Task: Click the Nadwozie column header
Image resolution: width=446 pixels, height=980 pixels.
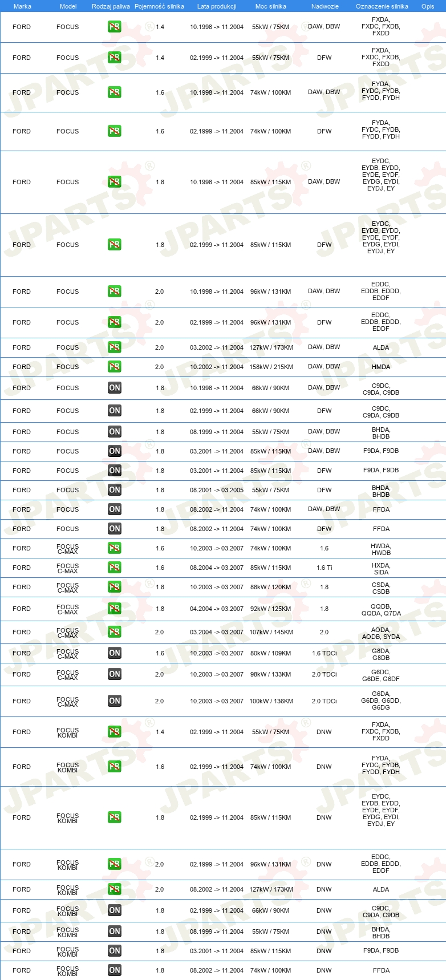Action: tap(325, 6)
